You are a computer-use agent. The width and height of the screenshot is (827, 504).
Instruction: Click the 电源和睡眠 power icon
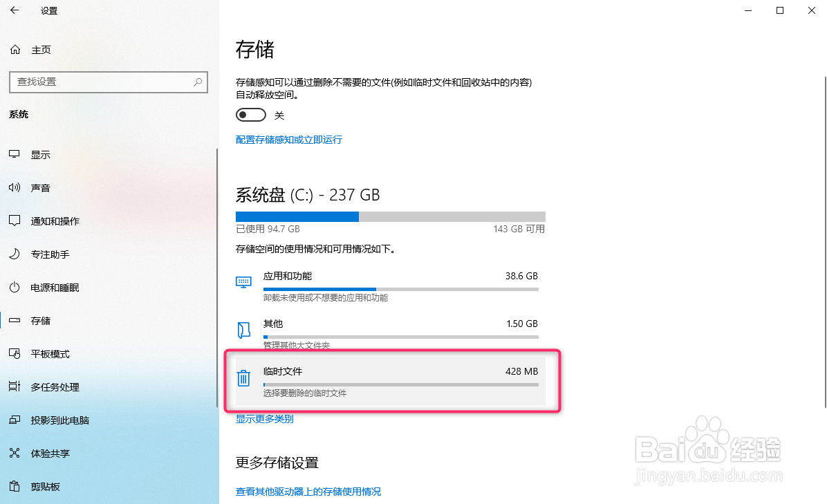[x=15, y=288]
